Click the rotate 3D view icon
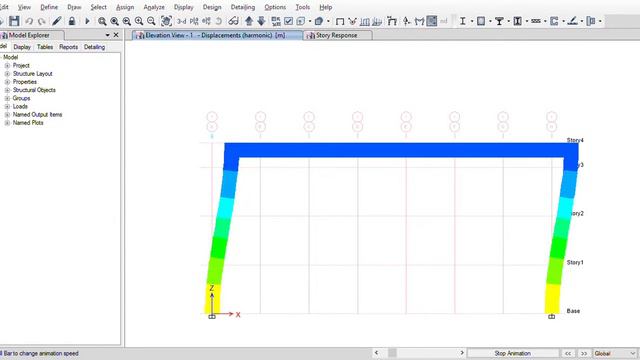Image resolution: width=640 pixels, height=360 pixels. pyautogui.click(x=219, y=21)
